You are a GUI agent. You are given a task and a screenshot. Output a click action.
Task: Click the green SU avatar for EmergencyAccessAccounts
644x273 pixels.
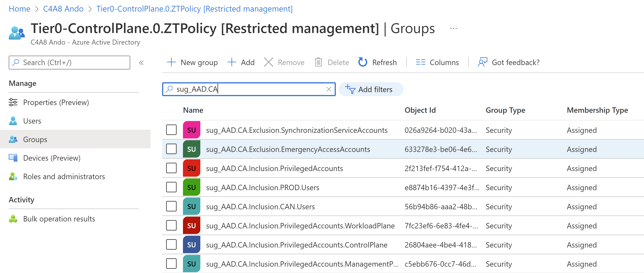point(191,149)
